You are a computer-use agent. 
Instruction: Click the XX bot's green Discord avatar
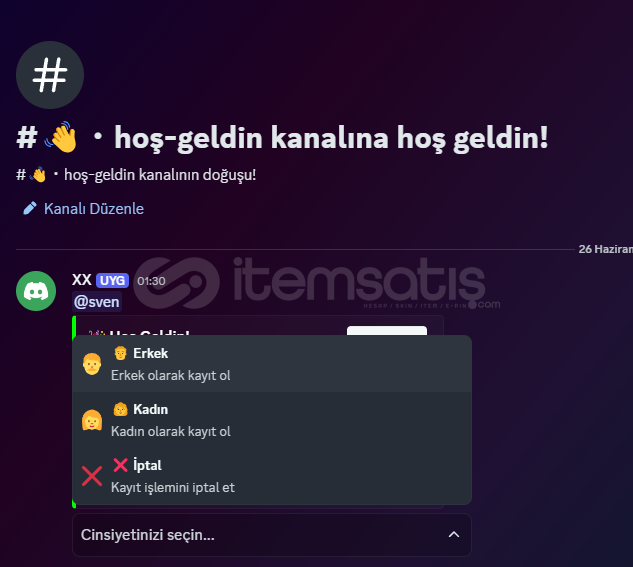click(x=36, y=291)
